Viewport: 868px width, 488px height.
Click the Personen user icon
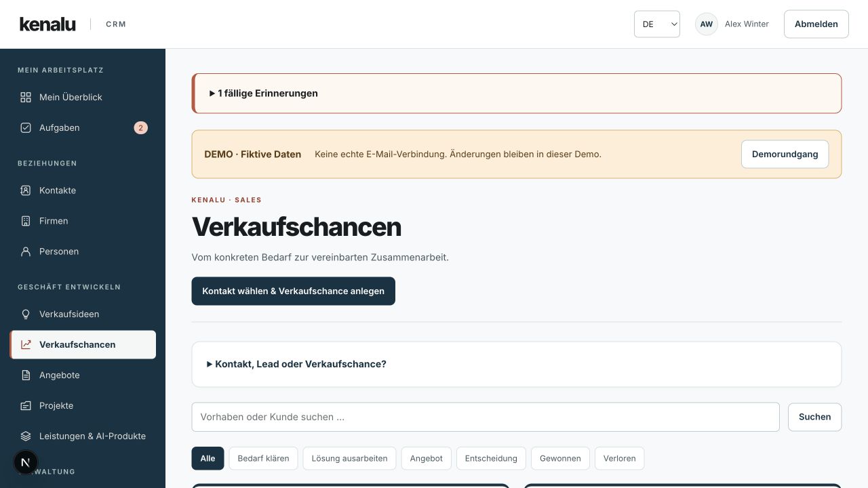[26, 251]
